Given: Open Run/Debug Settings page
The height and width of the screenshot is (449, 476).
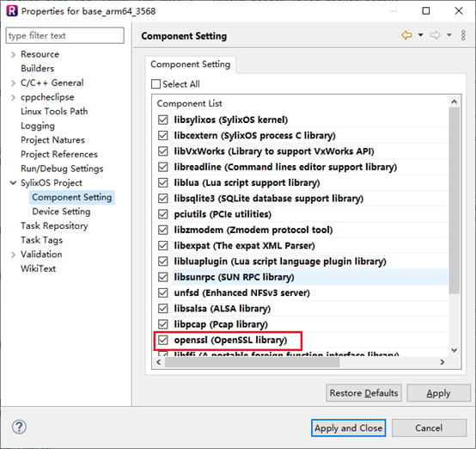Looking at the screenshot, I should click(x=62, y=169).
